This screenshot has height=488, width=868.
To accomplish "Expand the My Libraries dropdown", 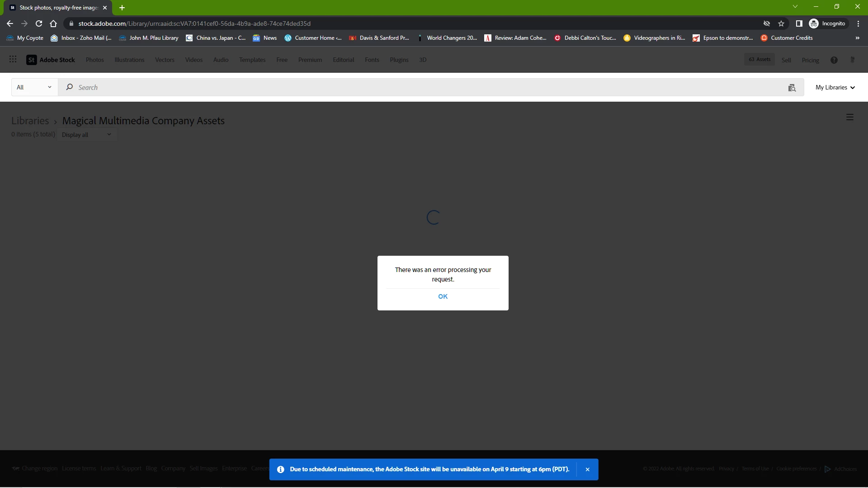I will tap(835, 88).
